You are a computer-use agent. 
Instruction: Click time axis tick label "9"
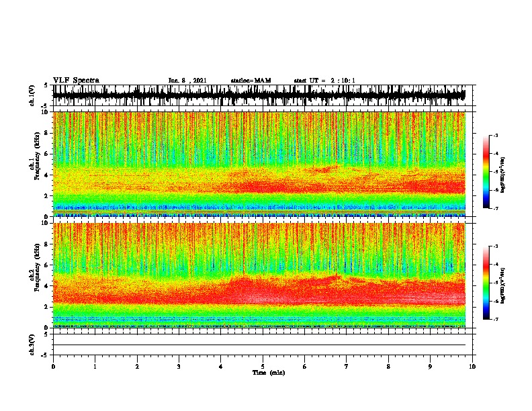pos(430,367)
